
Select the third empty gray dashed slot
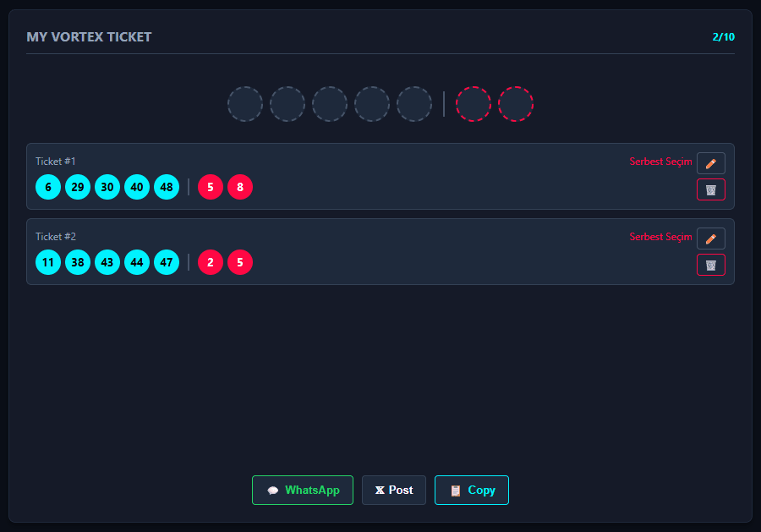tap(330, 104)
